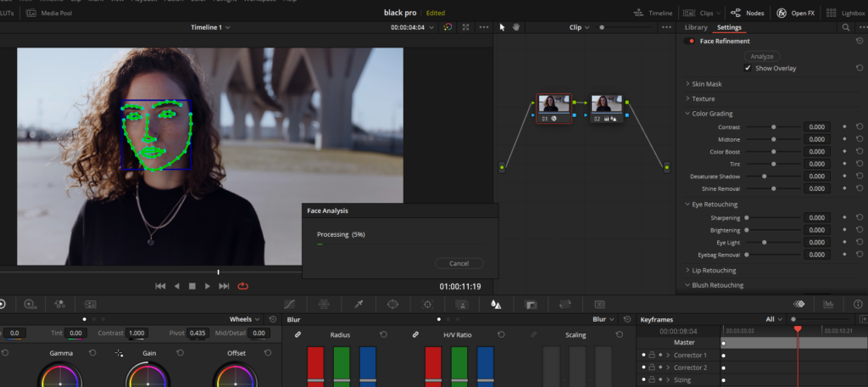Reset the Face Refinement effect

[x=860, y=41]
